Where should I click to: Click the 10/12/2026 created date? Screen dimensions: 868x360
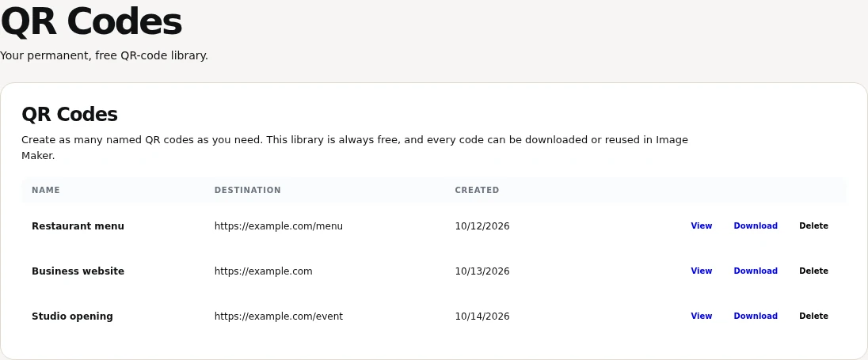coord(482,226)
